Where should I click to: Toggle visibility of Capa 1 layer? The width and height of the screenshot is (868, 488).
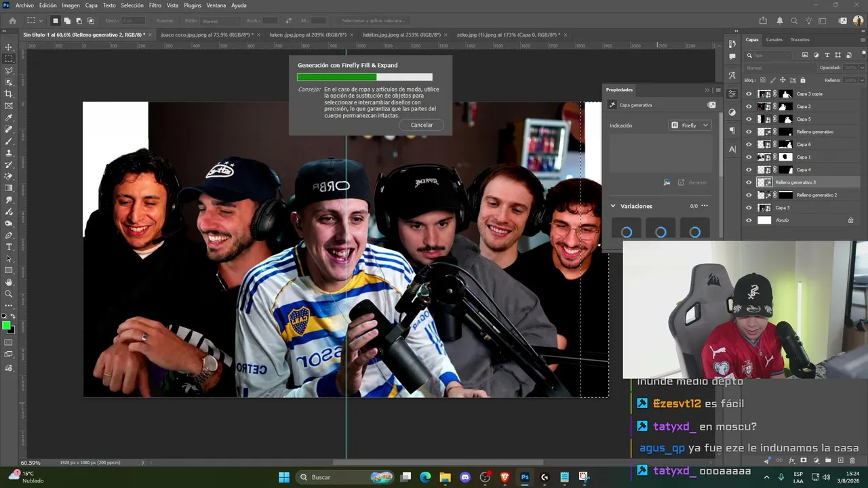click(749, 157)
